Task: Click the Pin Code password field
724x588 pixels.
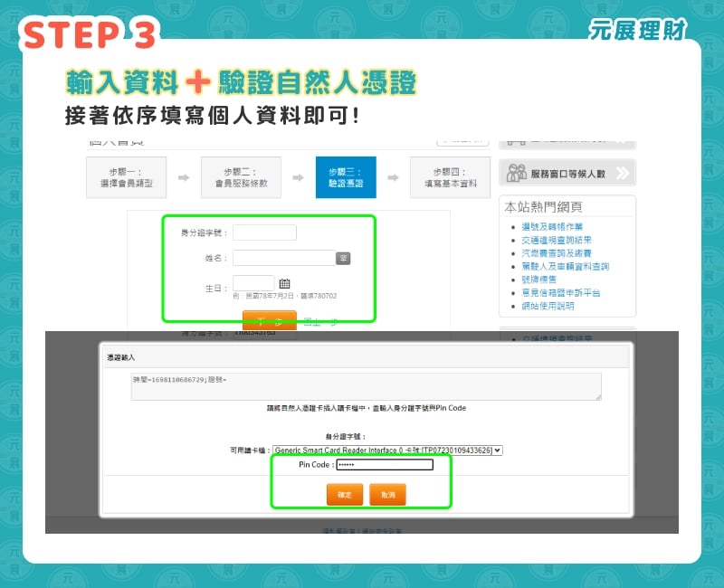Action: 385,465
